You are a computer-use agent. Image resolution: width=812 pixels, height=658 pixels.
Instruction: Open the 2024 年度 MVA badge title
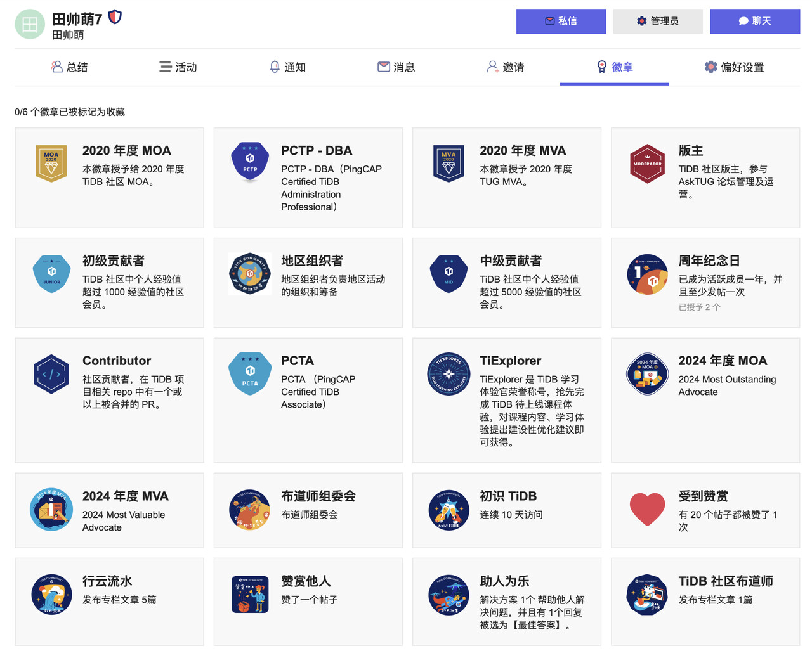point(126,496)
